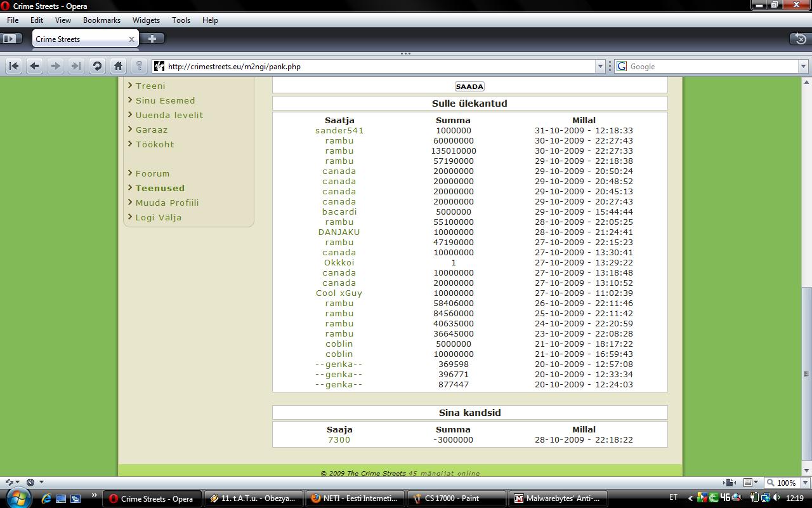The image size is (812, 508).
Task: Open sender Okkkoi profile link
Action: coord(339,262)
